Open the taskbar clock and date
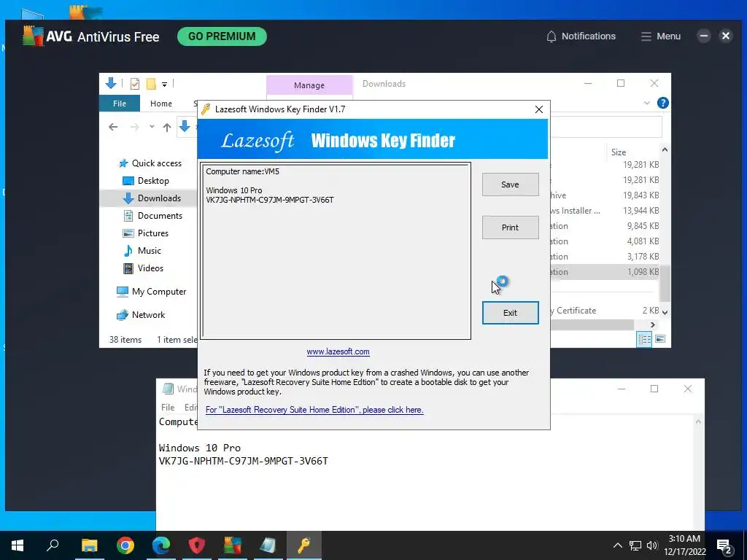Viewport: 747px width, 560px height. coord(684,545)
